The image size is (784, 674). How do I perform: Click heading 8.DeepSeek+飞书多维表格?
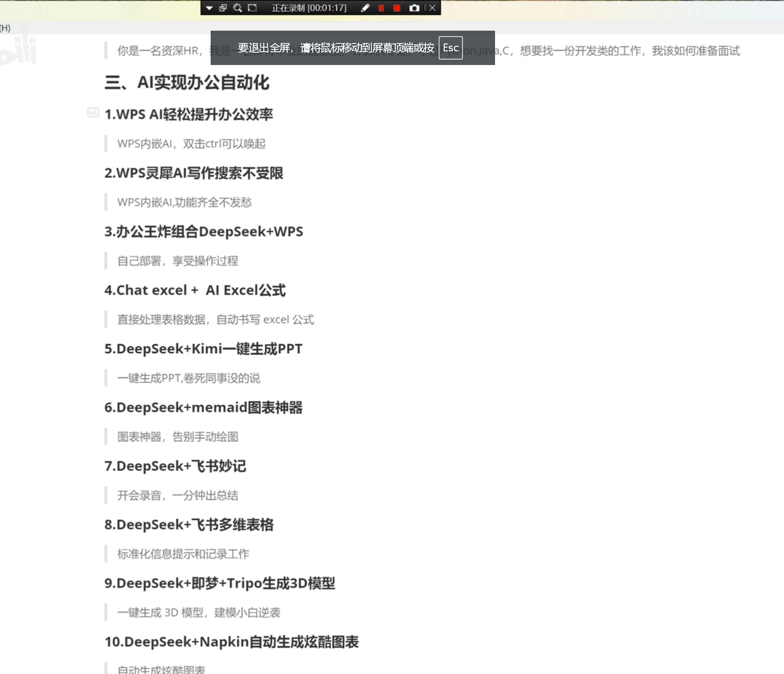[x=189, y=525]
